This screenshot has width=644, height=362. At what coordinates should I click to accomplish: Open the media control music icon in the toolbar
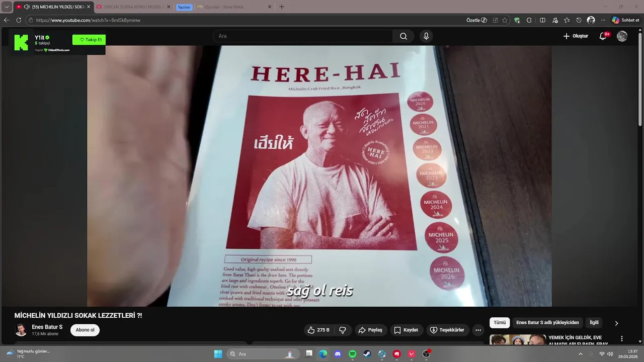point(555,20)
